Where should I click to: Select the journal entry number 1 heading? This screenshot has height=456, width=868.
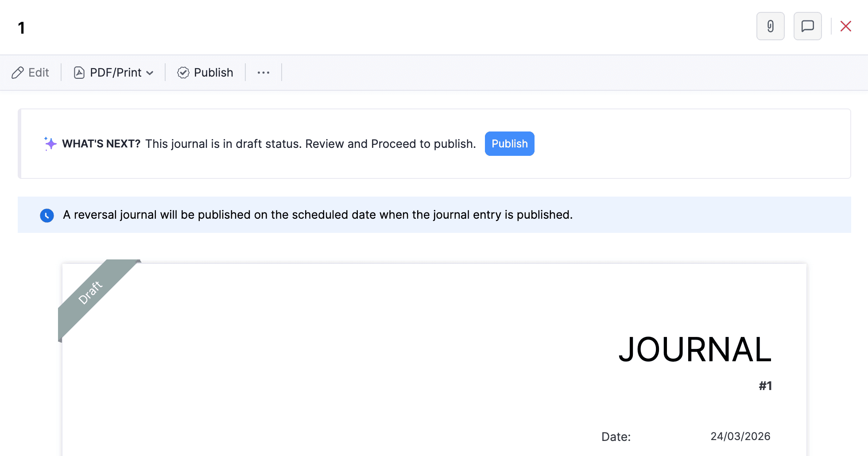coord(22,27)
